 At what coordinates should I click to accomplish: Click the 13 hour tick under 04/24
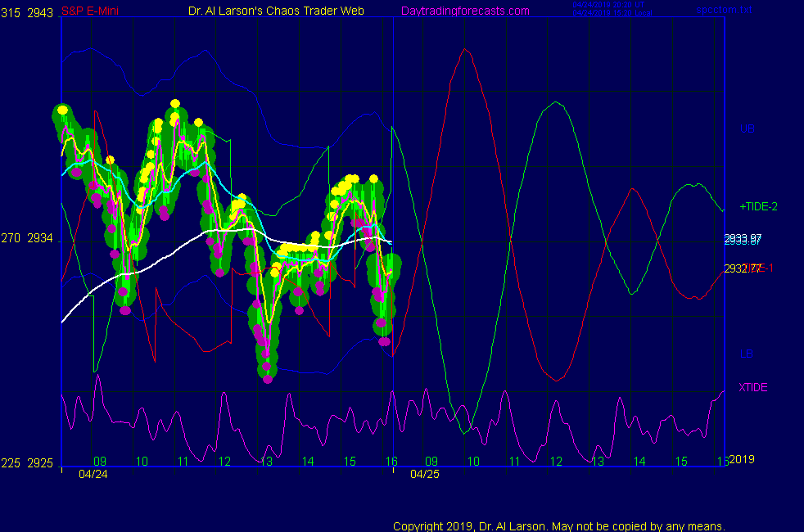click(x=266, y=462)
